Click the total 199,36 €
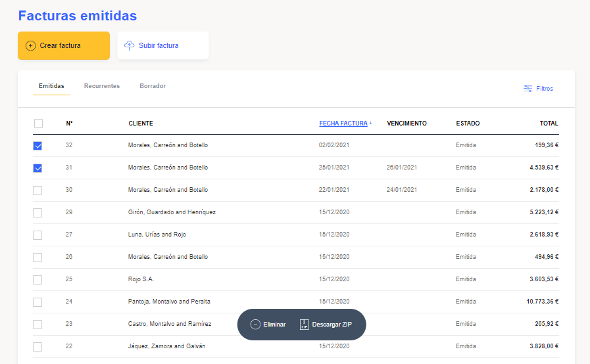Image resolution: width=590 pixels, height=364 pixels. [x=547, y=145]
